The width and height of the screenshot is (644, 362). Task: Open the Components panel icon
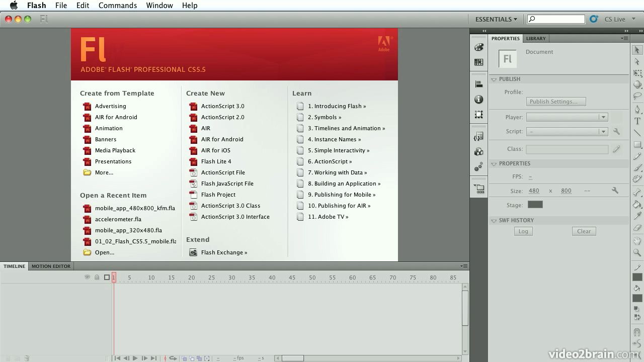pos(478,152)
